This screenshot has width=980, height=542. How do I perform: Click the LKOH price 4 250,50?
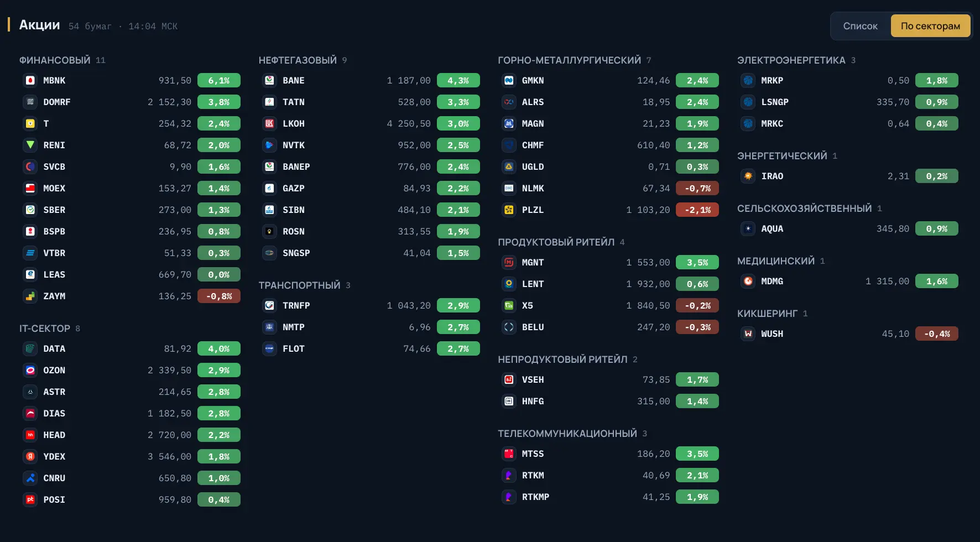409,124
